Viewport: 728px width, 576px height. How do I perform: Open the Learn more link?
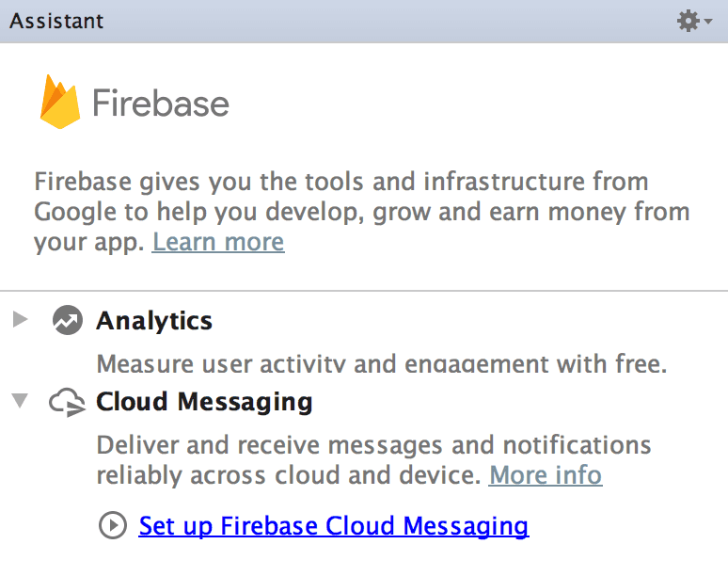pos(218,242)
